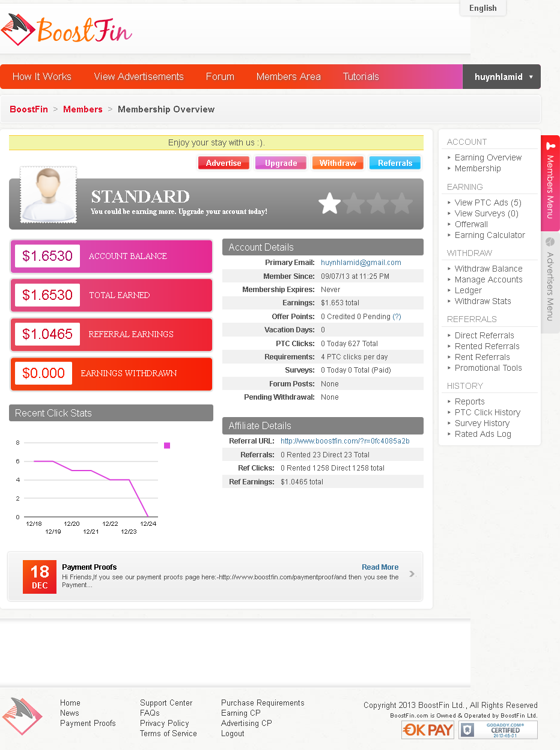Image resolution: width=560 pixels, height=750 pixels.
Task: Click the referral URL link
Action: point(345,441)
